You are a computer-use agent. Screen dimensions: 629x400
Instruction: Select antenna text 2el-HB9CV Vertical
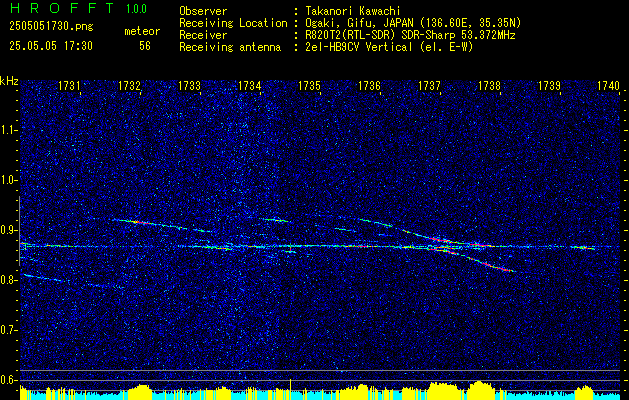tap(359, 47)
